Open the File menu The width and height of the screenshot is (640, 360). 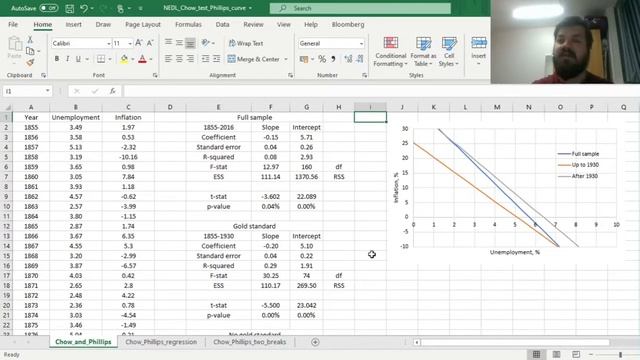click(x=13, y=24)
